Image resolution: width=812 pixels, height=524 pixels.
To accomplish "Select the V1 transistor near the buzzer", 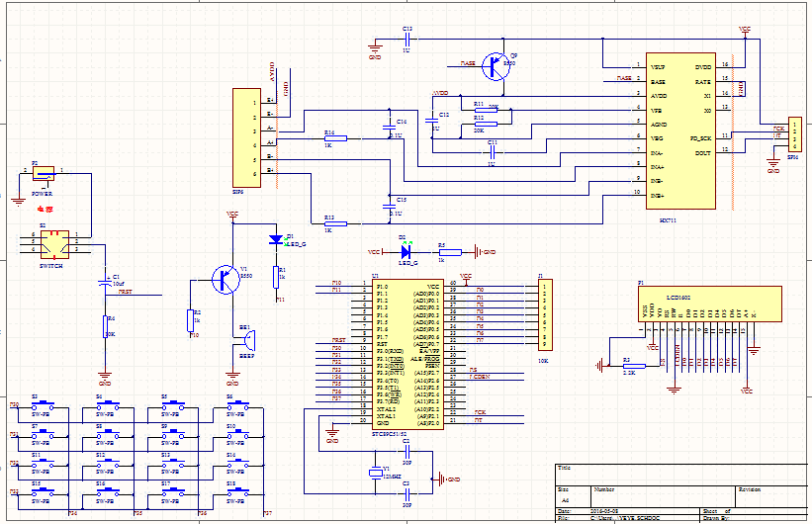I will point(226,280).
